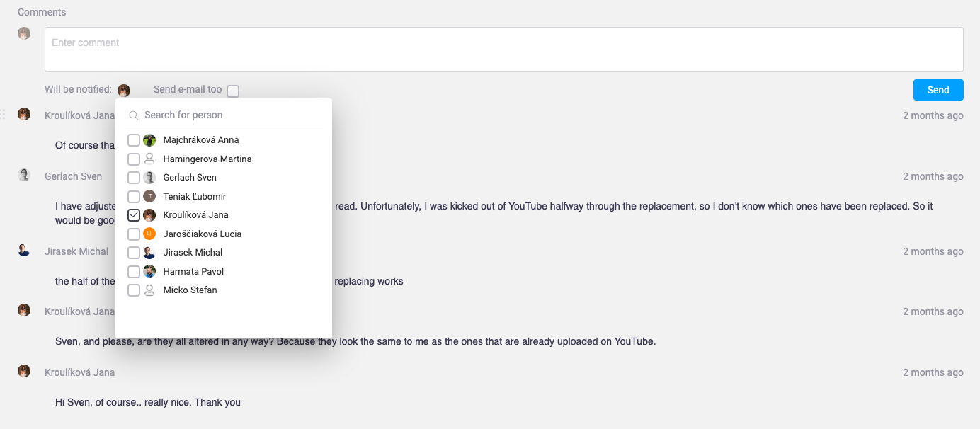Click Gerlach Sven's avatar on his comment
Viewport: 980px width, 429px height.
tap(24, 176)
